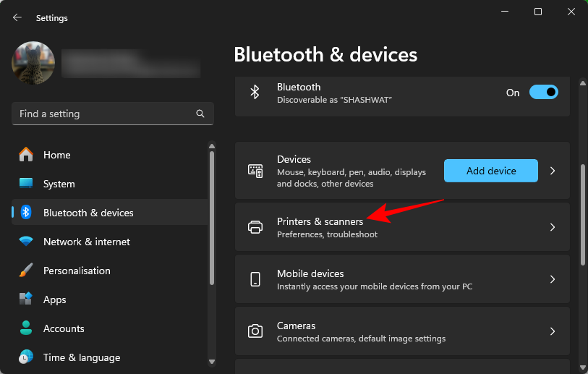588x374 pixels.
Task: Click the Cameras camera icon
Action: (x=255, y=331)
